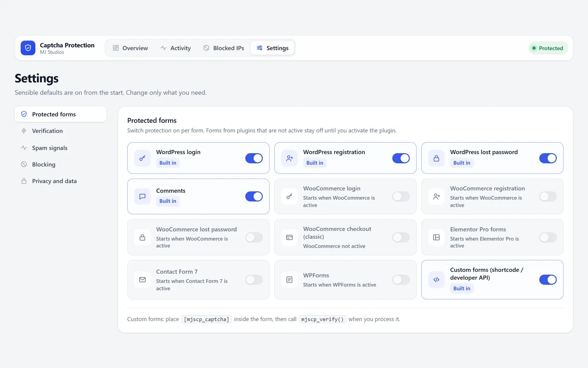
Task: Click the sliders icon beside Settings tab
Action: (x=260, y=48)
